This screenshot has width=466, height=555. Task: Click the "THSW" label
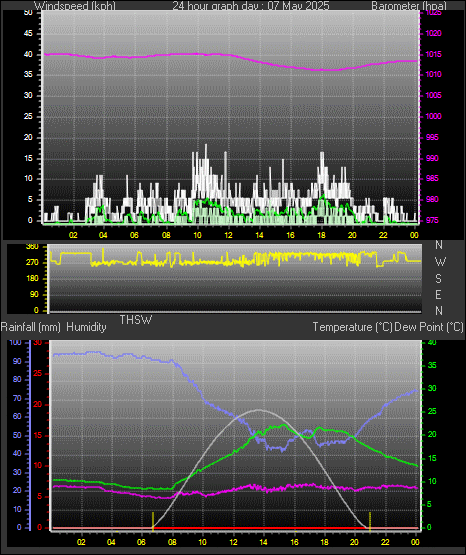pyautogui.click(x=136, y=320)
